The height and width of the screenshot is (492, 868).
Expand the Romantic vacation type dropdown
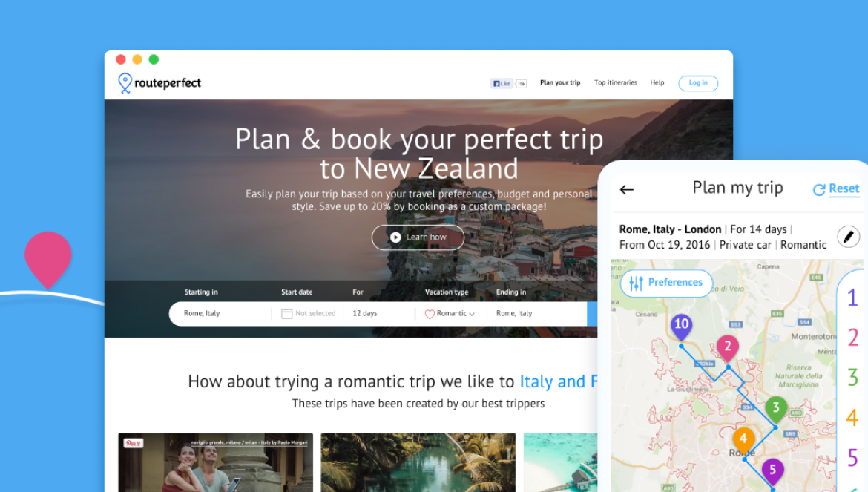tap(450, 314)
